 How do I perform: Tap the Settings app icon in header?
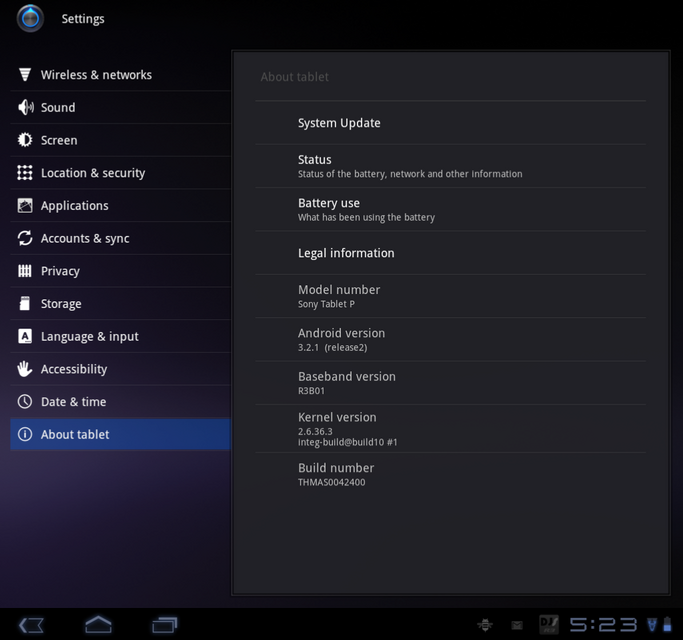pos(30,19)
